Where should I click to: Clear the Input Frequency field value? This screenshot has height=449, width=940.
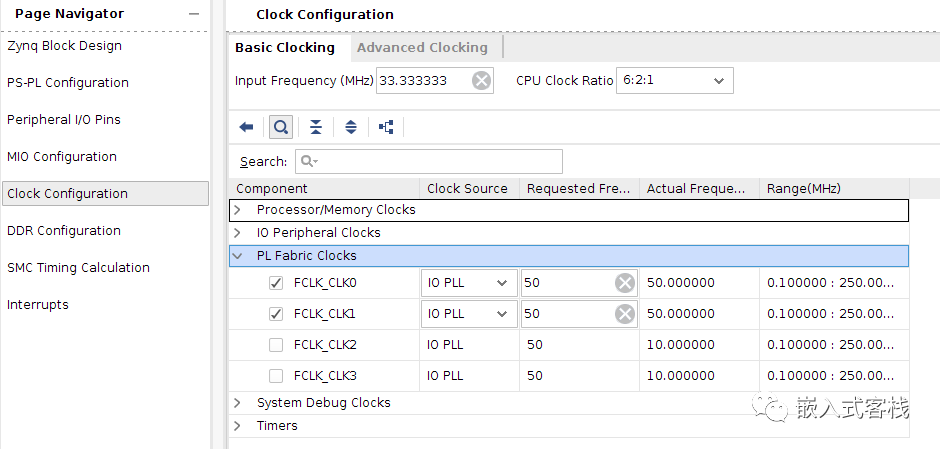click(x=481, y=81)
